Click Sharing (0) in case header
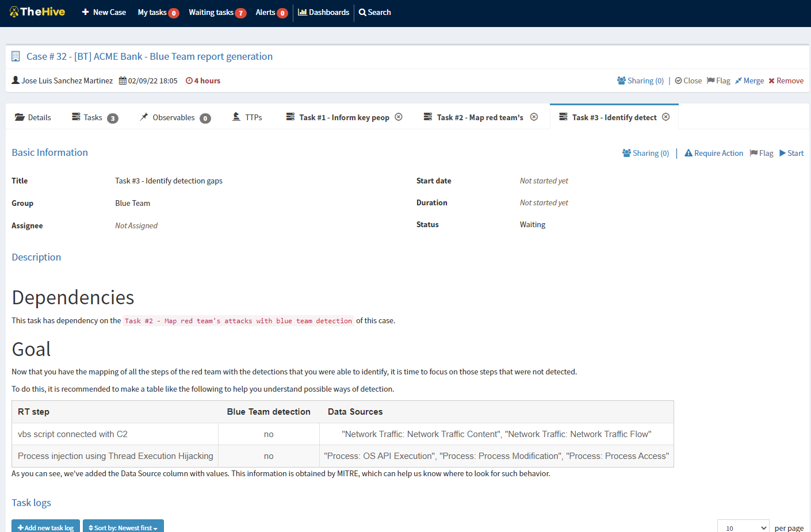Image resolution: width=811 pixels, height=532 pixels. pos(640,81)
